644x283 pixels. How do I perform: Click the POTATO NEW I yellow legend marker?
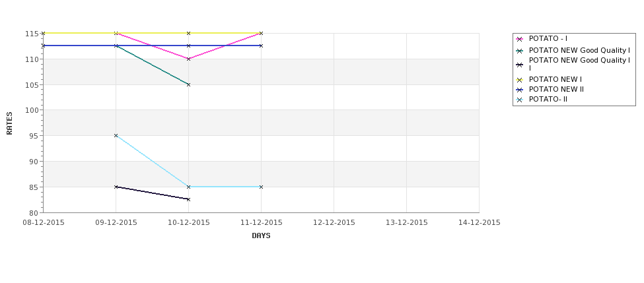coord(520,80)
